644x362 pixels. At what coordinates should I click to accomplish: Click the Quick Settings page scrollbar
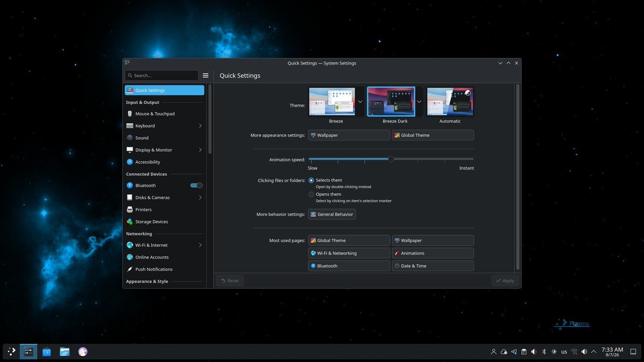pyautogui.click(x=517, y=177)
